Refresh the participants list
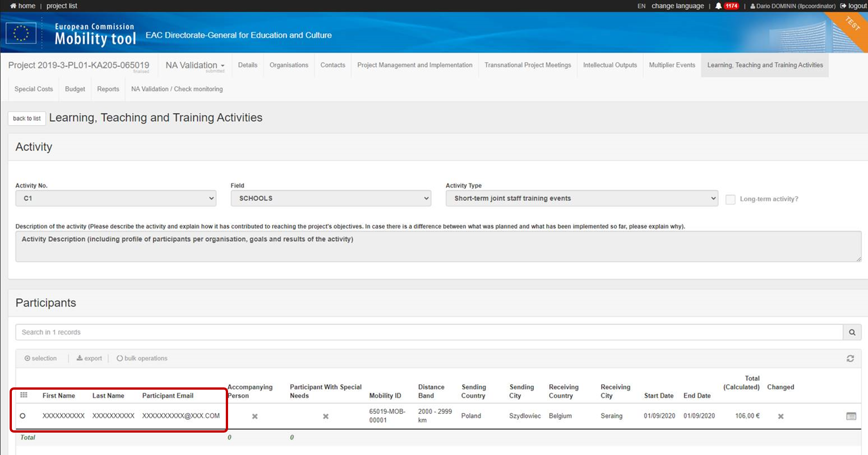This screenshot has height=455, width=868. [850, 359]
